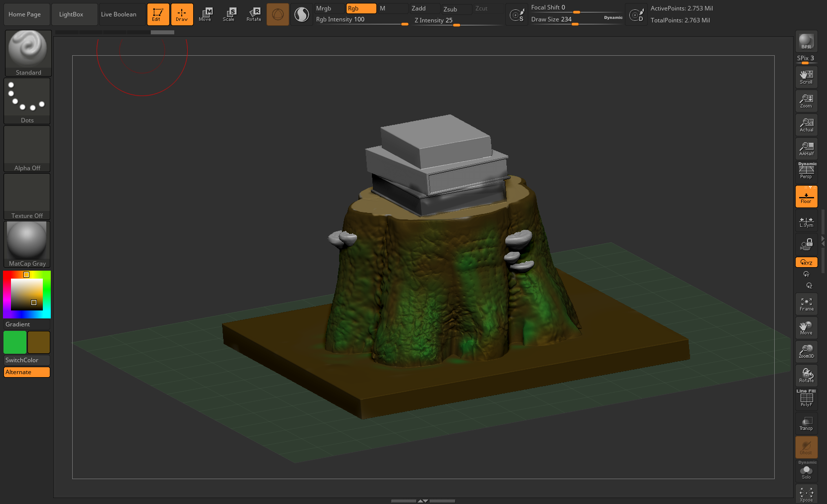The image size is (827, 504).
Task: Click the Frame view icon
Action: [806, 304]
